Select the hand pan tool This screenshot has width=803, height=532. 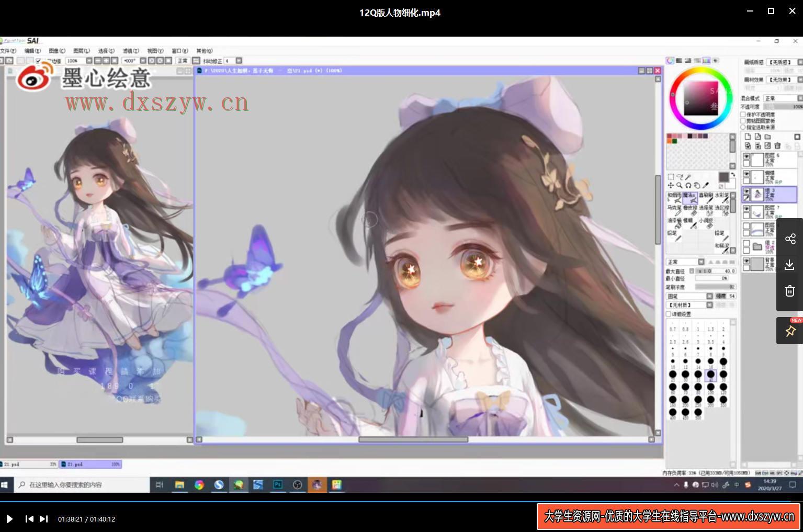pos(697,186)
